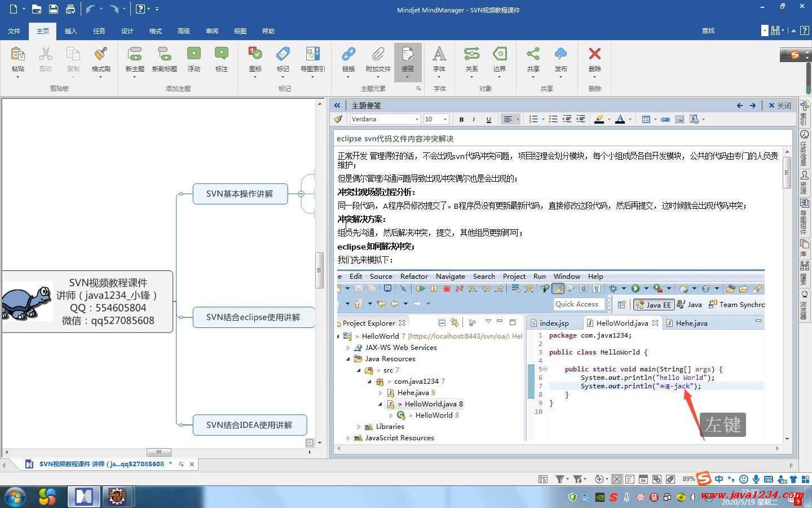The image size is (812, 508).
Task: Collapse the SVN基本操作讲解 topic branch
Action: pyautogui.click(x=301, y=194)
